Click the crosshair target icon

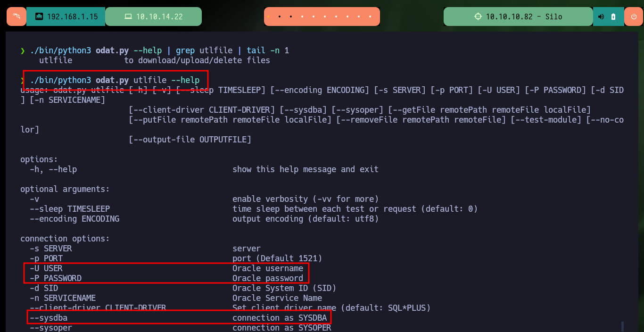click(x=478, y=17)
